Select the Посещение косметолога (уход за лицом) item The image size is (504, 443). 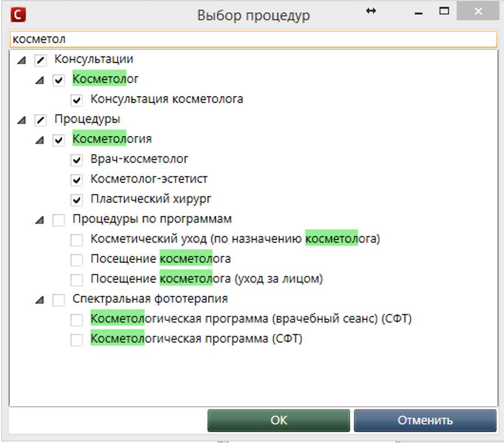[x=206, y=279]
